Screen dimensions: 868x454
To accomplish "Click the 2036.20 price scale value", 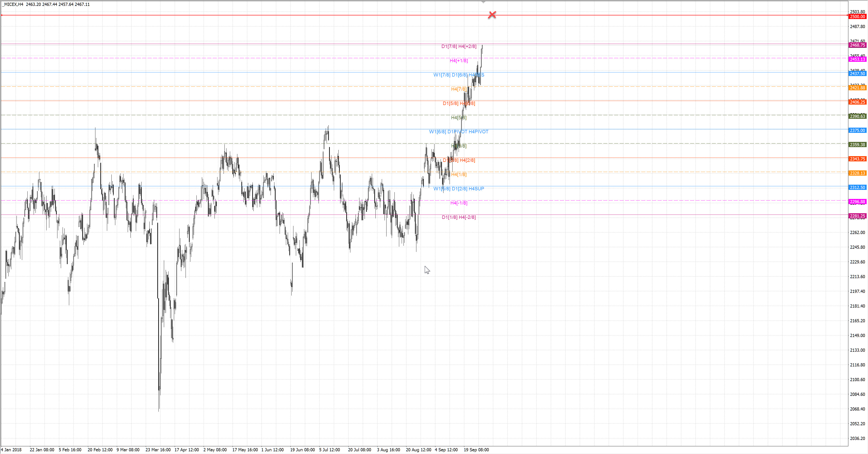I will pos(857,438).
